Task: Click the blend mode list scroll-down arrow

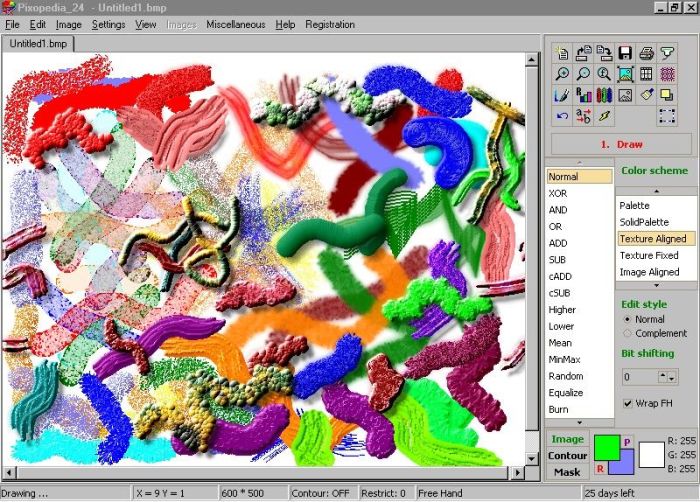Action: pyautogui.click(x=579, y=423)
